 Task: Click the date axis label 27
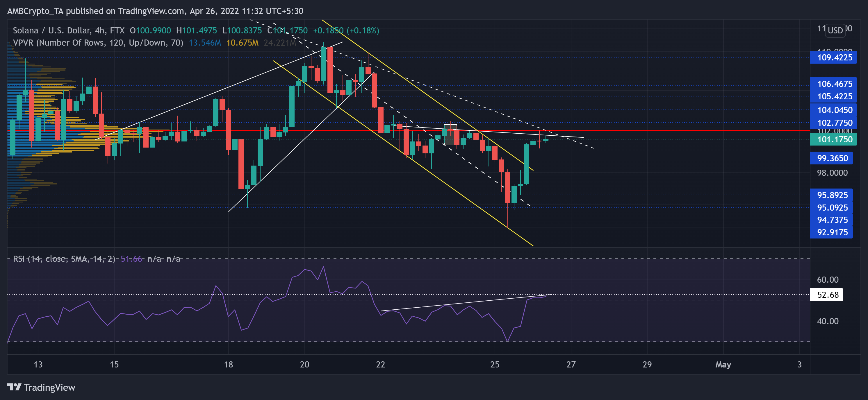click(571, 364)
